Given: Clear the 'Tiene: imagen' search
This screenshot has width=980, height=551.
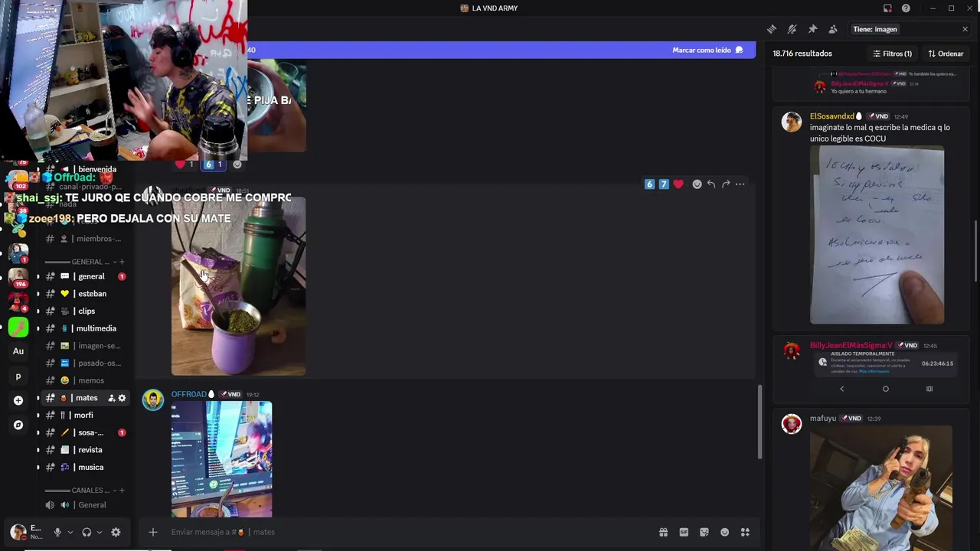Looking at the screenshot, I should [965, 29].
